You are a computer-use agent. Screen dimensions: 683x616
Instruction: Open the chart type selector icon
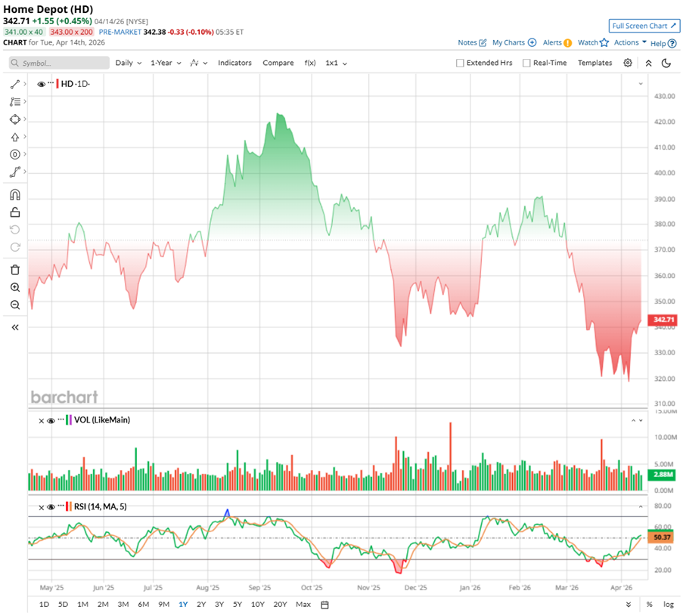click(198, 63)
